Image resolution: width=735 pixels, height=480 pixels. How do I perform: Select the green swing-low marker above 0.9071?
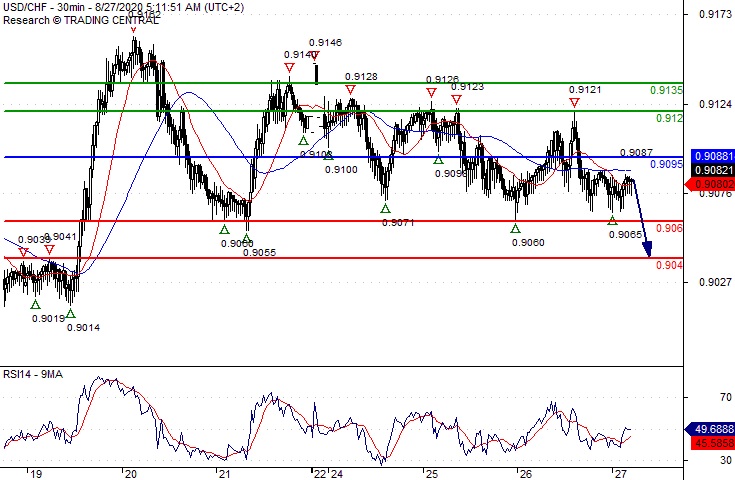[x=385, y=209]
